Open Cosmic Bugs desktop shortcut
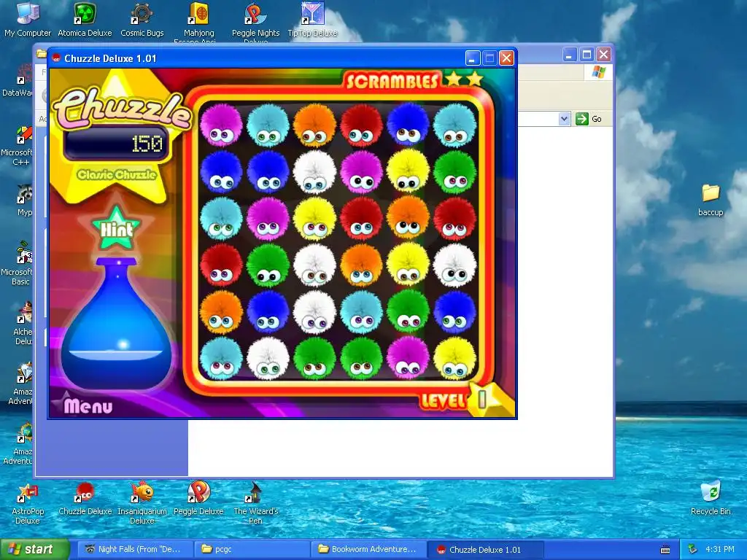 tap(142, 20)
